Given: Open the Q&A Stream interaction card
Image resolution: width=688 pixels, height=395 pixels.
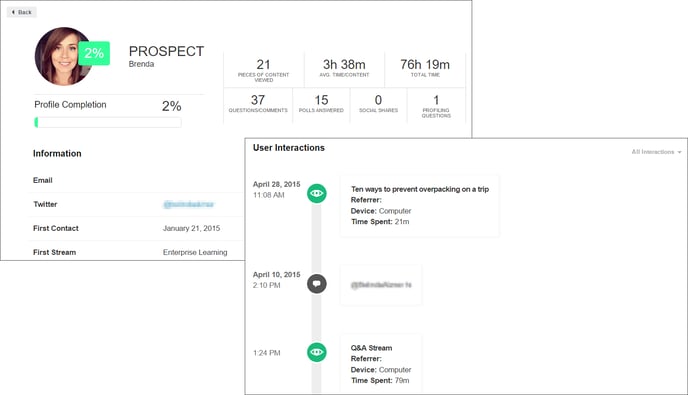Looking at the screenshot, I should point(381,364).
